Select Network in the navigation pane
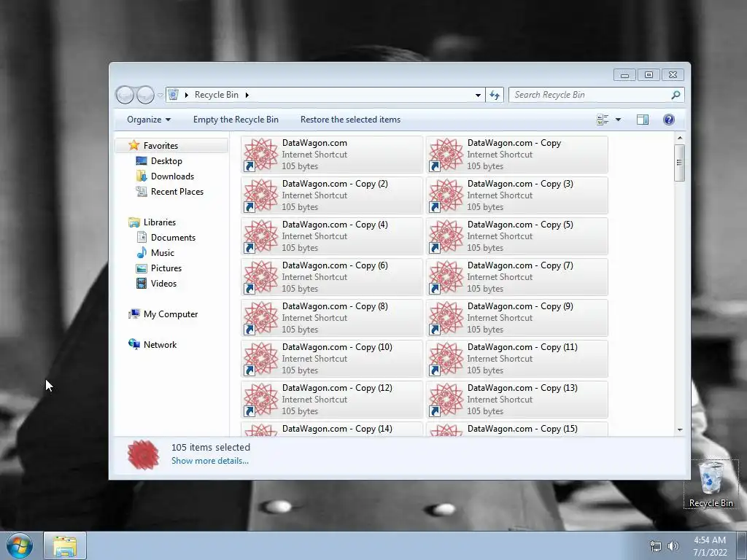This screenshot has width=747, height=560. click(160, 345)
